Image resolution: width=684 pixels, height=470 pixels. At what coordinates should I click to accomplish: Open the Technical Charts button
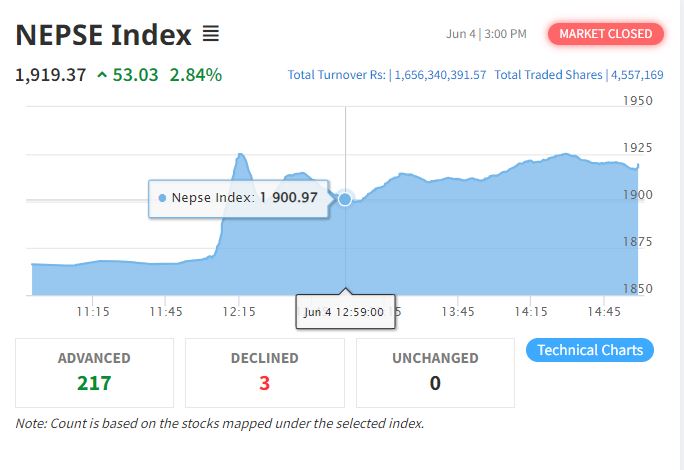click(x=590, y=350)
